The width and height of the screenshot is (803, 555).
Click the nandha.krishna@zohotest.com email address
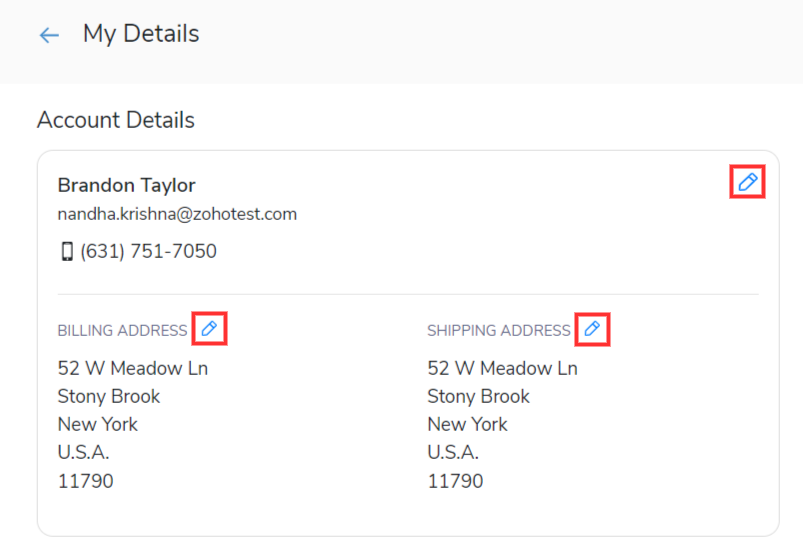pyautogui.click(x=177, y=214)
